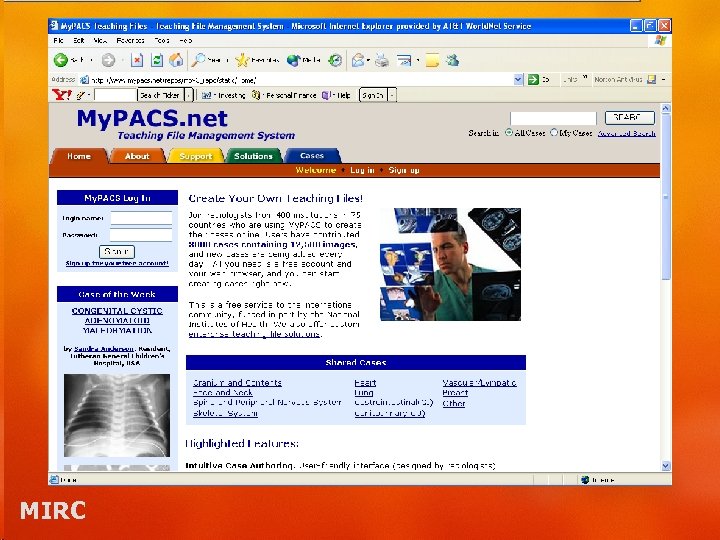This screenshot has height=540, width=720.
Task: Switch to the Solutions tab
Action: tap(253, 156)
